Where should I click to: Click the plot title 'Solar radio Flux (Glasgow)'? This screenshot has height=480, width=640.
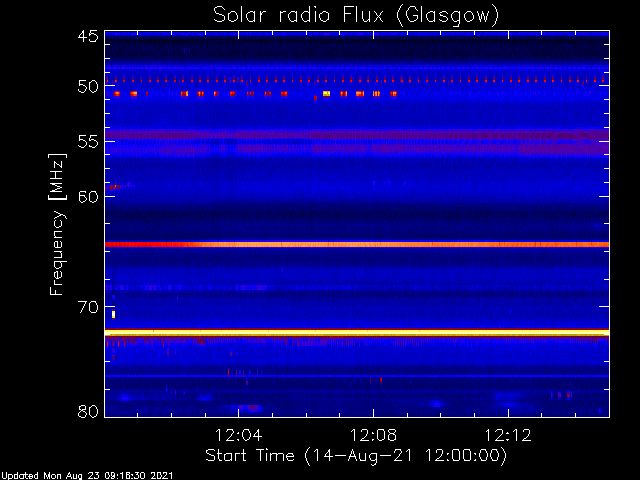(356, 16)
